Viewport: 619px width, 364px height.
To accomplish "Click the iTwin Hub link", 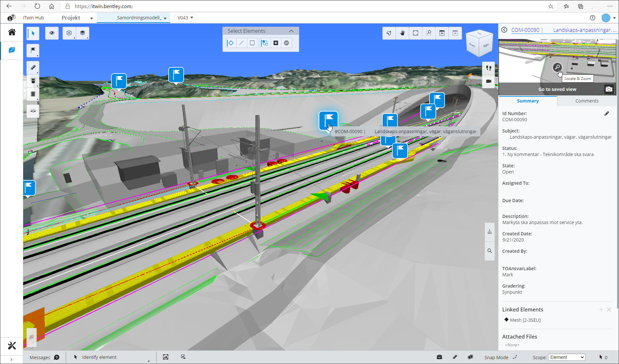I will [x=33, y=18].
